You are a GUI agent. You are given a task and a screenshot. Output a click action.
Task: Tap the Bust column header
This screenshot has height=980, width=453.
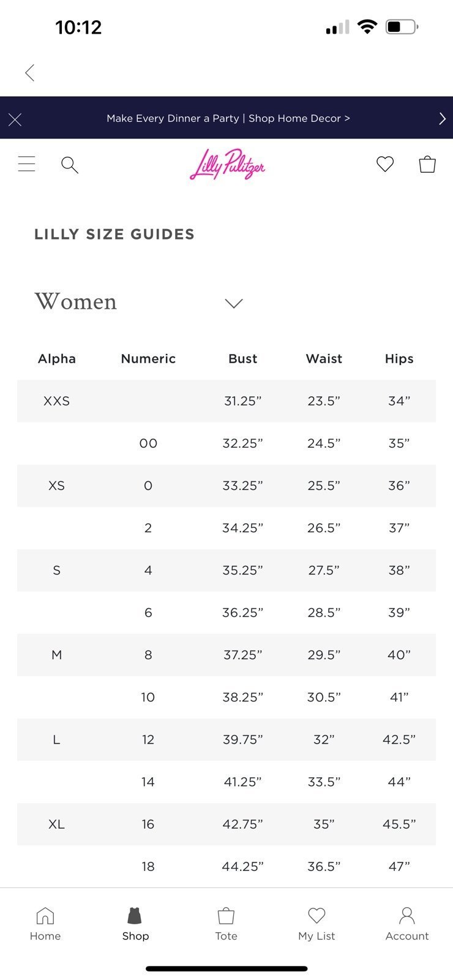(243, 359)
